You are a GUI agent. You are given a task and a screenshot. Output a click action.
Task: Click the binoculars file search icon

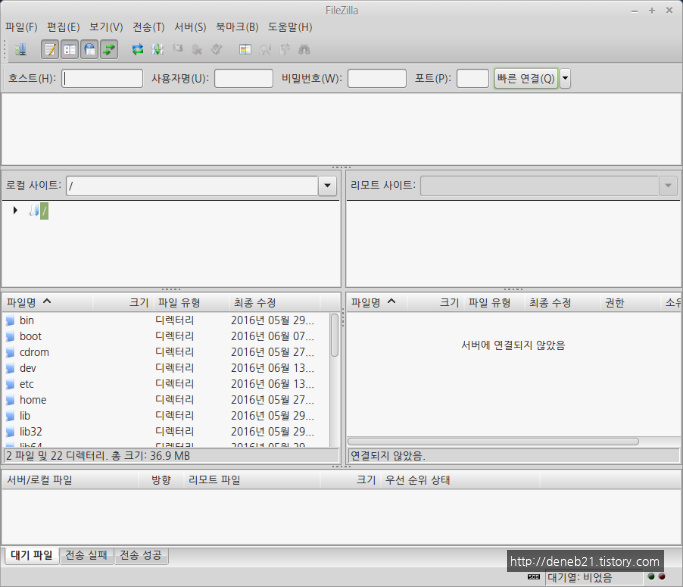[304, 49]
